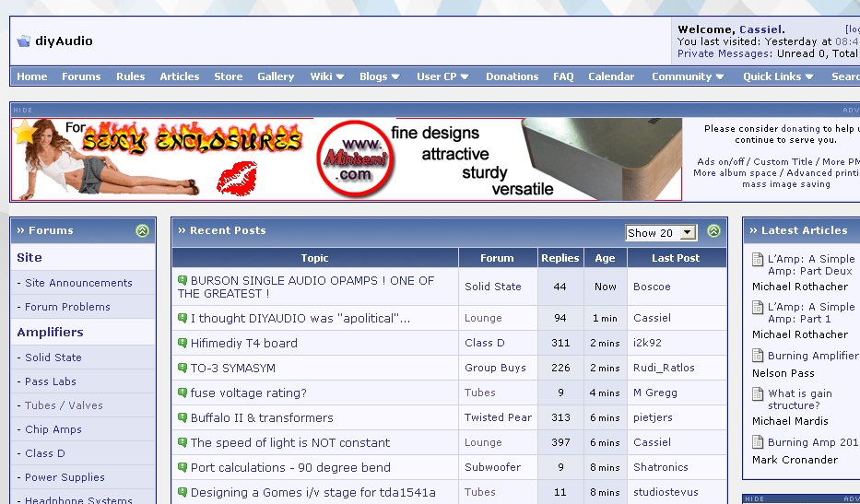This screenshot has height=504, width=860.
Task: Click document icon beside Burning Amp 201 article
Action: [758, 442]
